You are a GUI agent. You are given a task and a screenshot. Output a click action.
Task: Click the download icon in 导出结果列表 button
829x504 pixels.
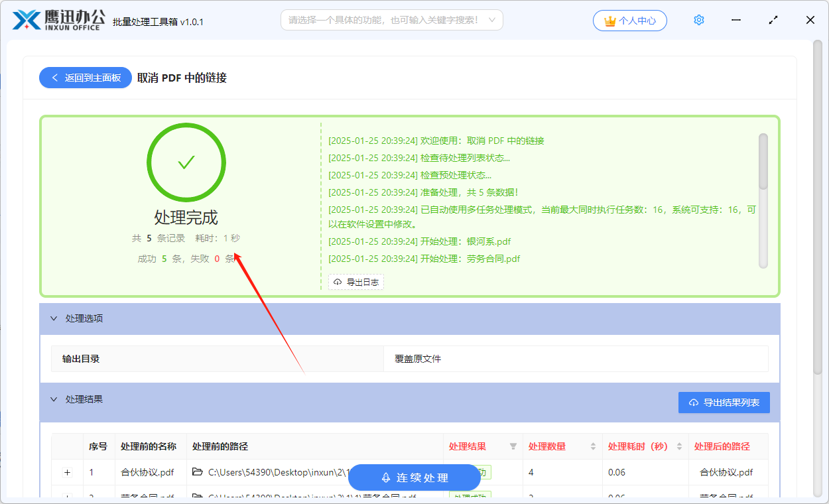(694, 403)
